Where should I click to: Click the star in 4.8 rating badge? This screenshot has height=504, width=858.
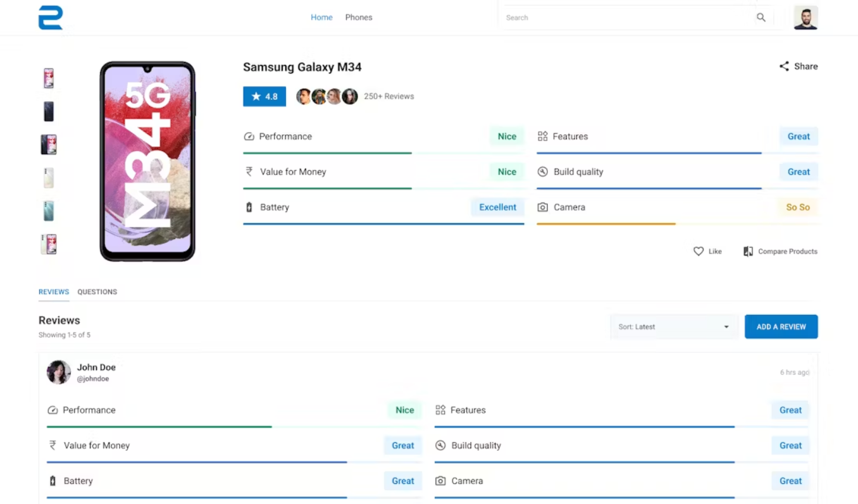coord(256,97)
